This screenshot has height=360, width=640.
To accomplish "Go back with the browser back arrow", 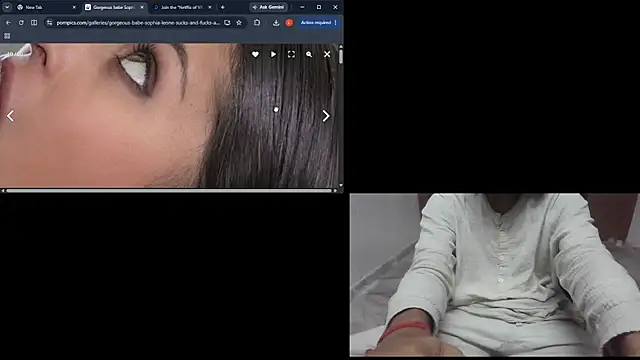I will tap(8, 22).
